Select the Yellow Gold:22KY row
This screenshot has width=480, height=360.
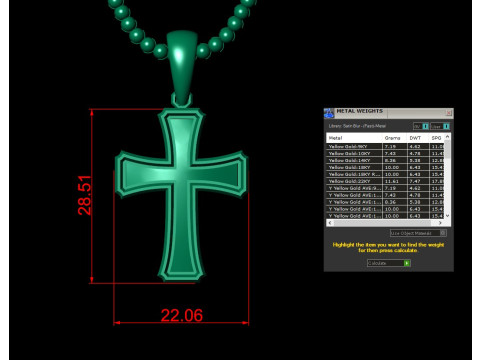tap(385, 181)
